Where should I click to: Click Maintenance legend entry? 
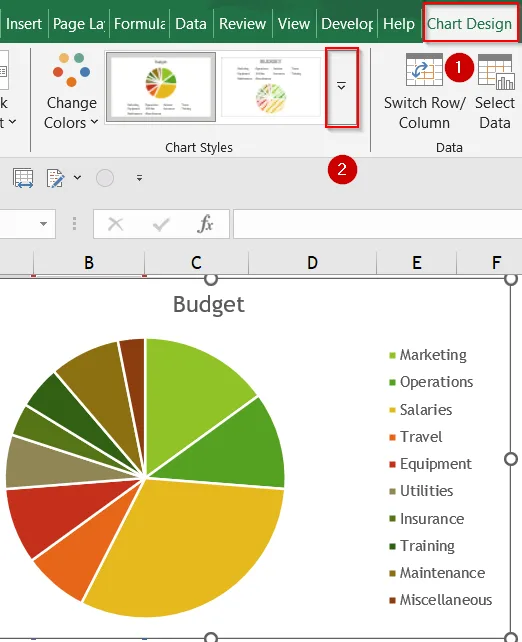[x=437, y=573]
